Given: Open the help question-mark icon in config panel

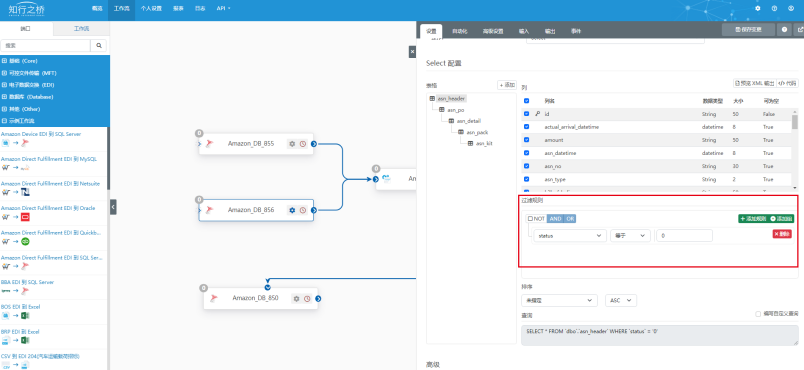Looking at the screenshot, I should tap(785, 30).
